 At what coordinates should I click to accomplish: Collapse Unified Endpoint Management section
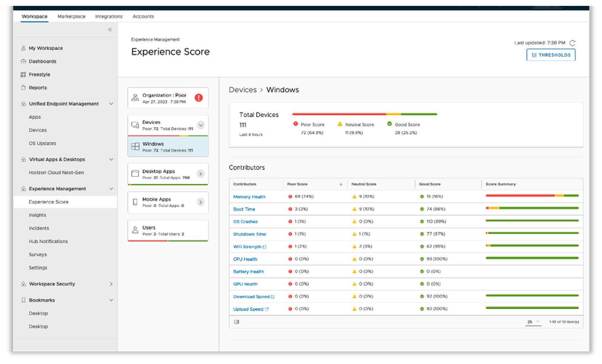pyautogui.click(x=111, y=104)
